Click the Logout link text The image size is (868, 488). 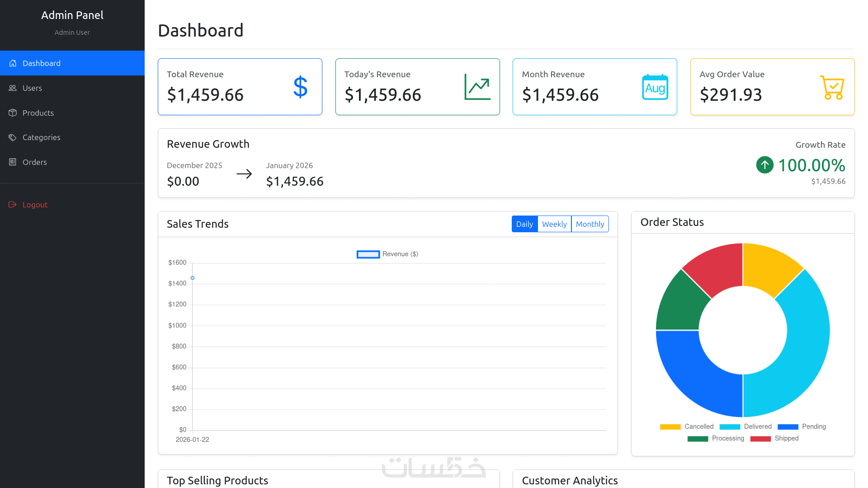click(x=35, y=205)
